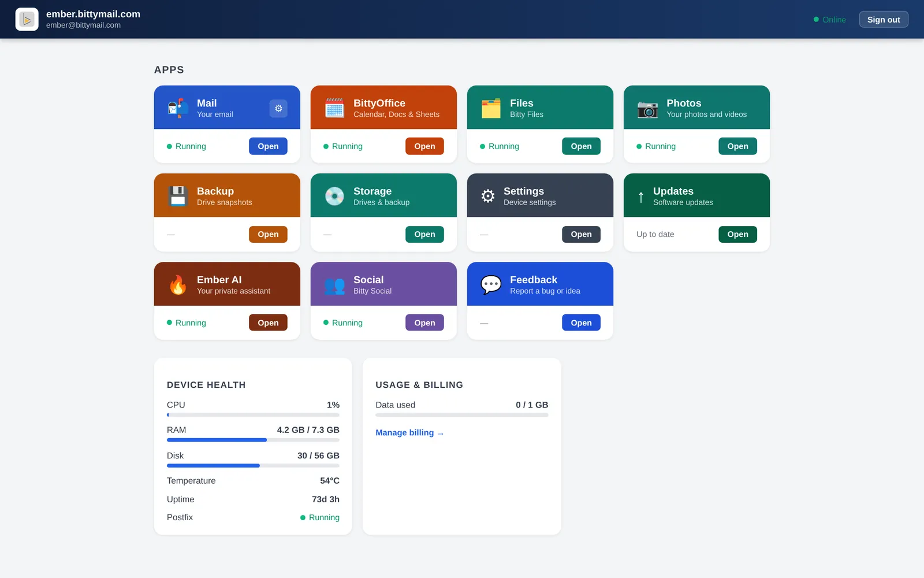The height and width of the screenshot is (578, 924).
Task: Open the Ember AI assistant
Action: click(x=268, y=323)
